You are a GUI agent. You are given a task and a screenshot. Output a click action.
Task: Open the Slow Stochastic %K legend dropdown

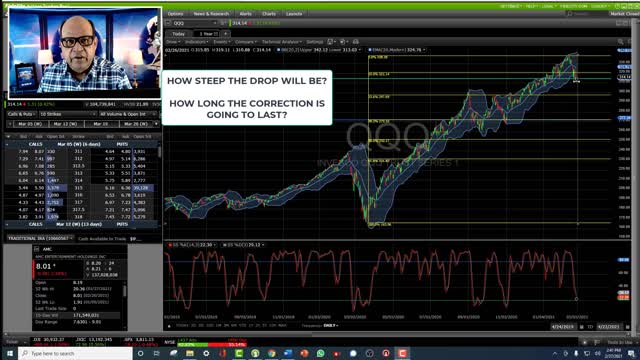coord(215,245)
